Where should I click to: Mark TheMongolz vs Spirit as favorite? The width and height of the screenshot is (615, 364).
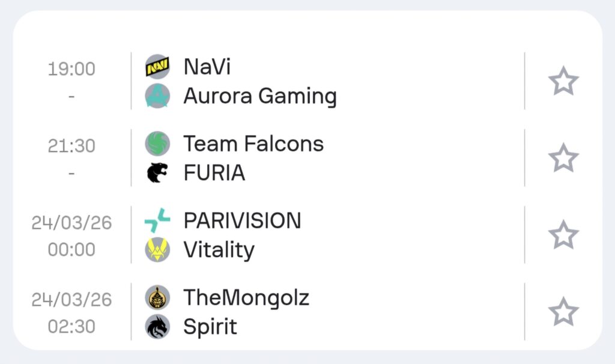click(x=563, y=312)
